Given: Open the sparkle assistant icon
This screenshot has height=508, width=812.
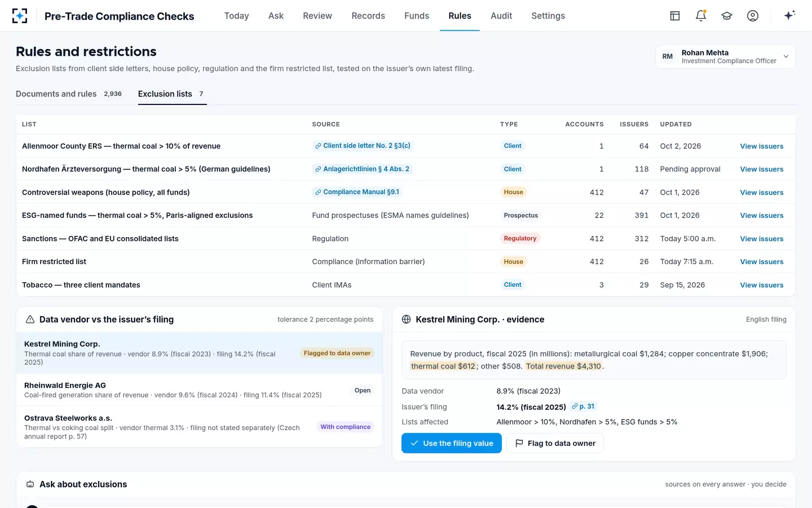Looking at the screenshot, I should (789, 15).
